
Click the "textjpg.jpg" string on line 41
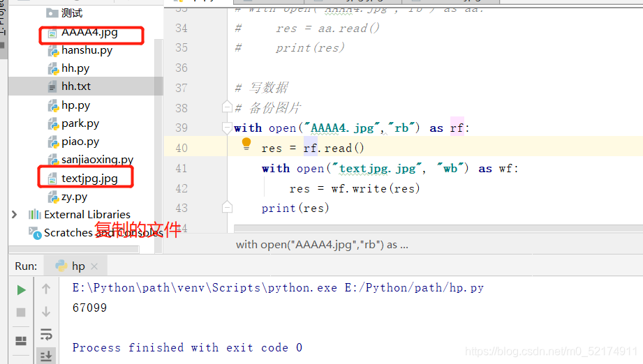click(x=376, y=168)
